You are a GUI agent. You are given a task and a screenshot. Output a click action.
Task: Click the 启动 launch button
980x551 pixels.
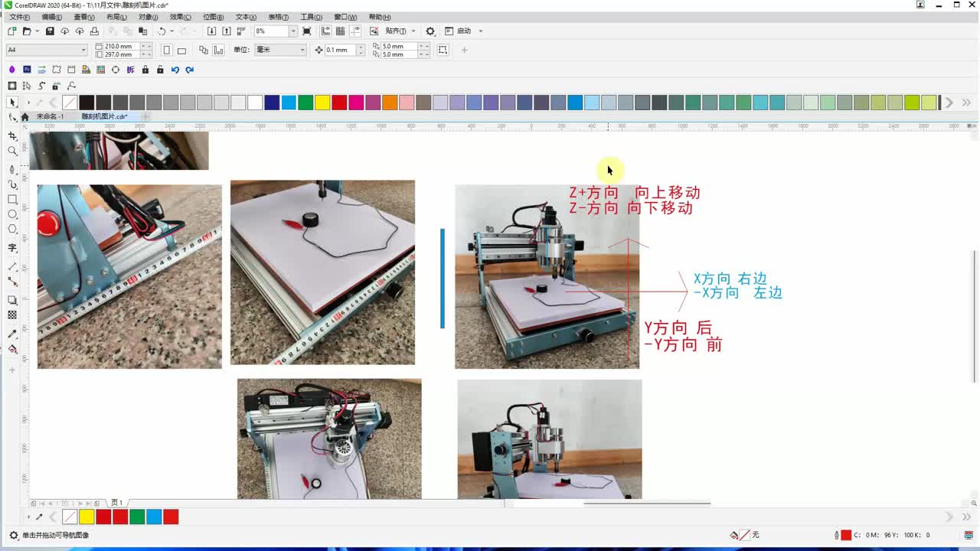(464, 31)
